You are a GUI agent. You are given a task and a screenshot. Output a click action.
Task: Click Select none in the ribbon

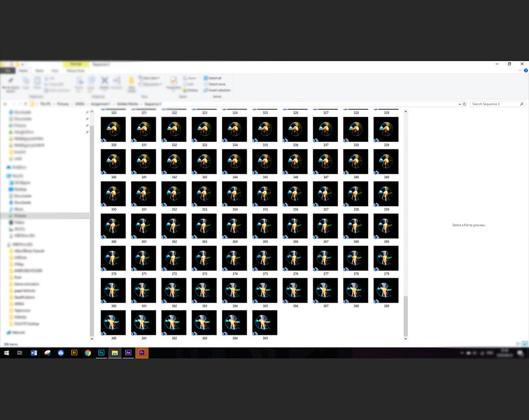pos(215,84)
